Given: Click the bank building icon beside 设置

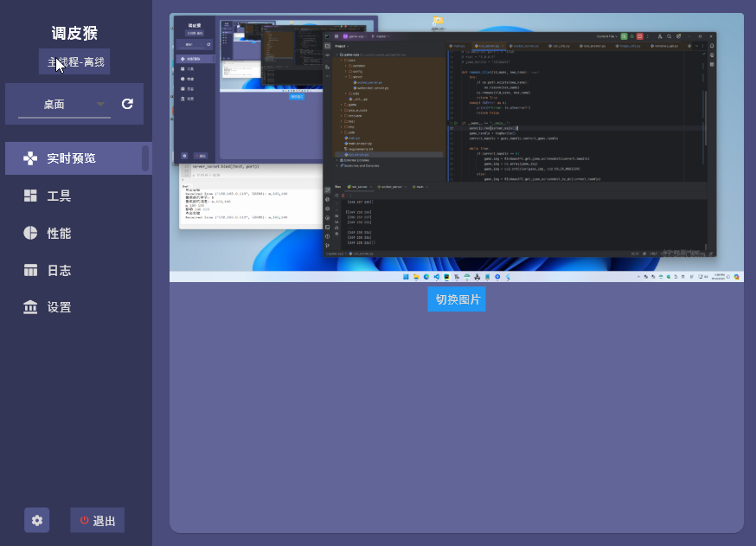Looking at the screenshot, I should (30, 307).
